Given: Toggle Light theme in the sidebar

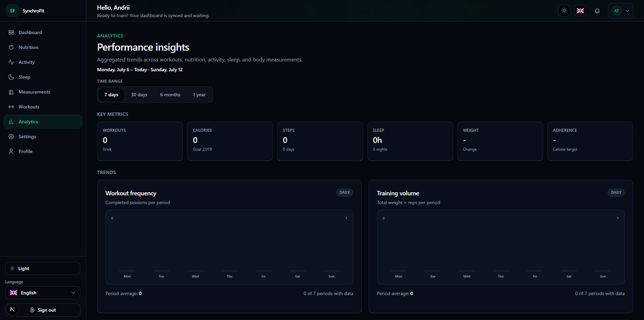Looking at the screenshot, I should click(x=43, y=268).
